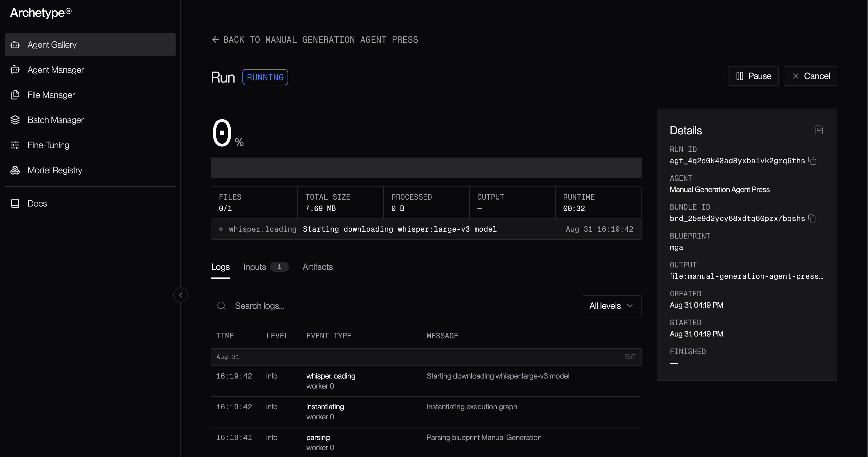Focus the Search logs input field
This screenshot has width=868, height=457.
click(x=394, y=306)
